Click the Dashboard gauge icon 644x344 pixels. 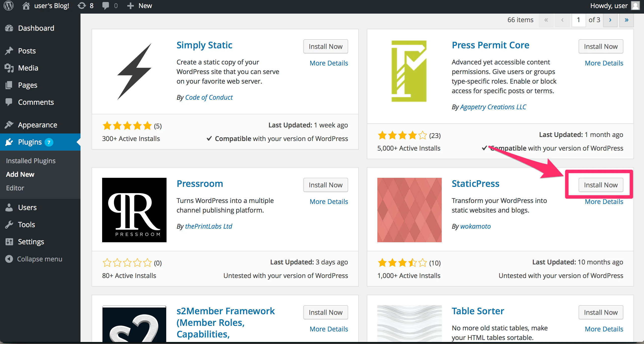coord(9,28)
